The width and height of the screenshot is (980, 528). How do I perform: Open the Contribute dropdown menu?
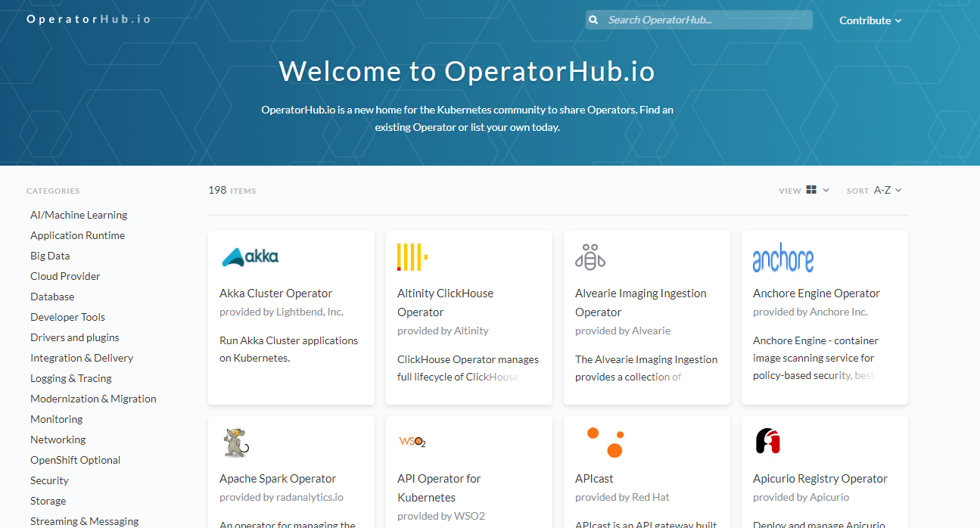pos(870,20)
